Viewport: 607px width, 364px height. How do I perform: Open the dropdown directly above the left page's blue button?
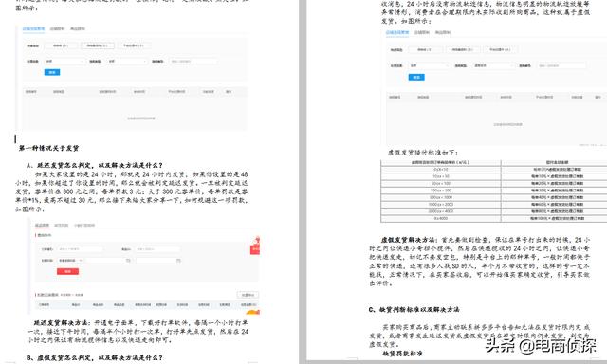point(64,61)
